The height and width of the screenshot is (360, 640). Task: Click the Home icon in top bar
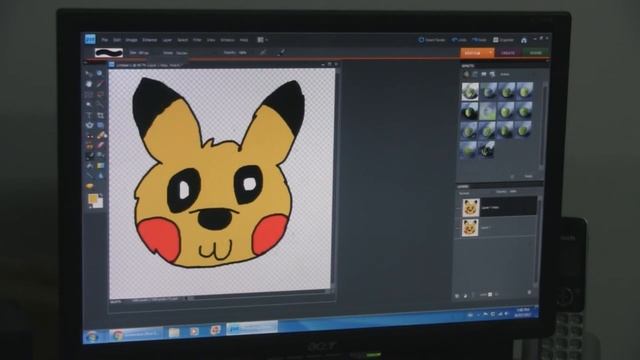[x=524, y=40]
